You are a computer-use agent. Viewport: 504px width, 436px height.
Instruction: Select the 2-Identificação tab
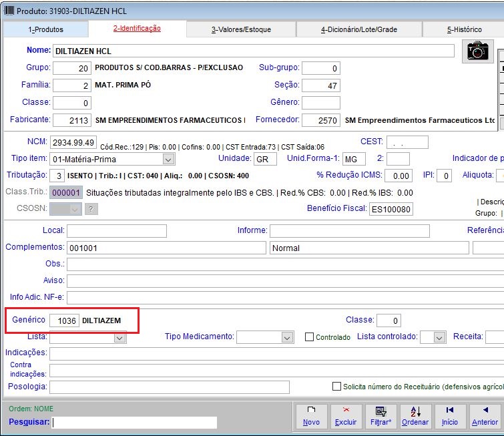pyautogui.click(x=137, y=29)
